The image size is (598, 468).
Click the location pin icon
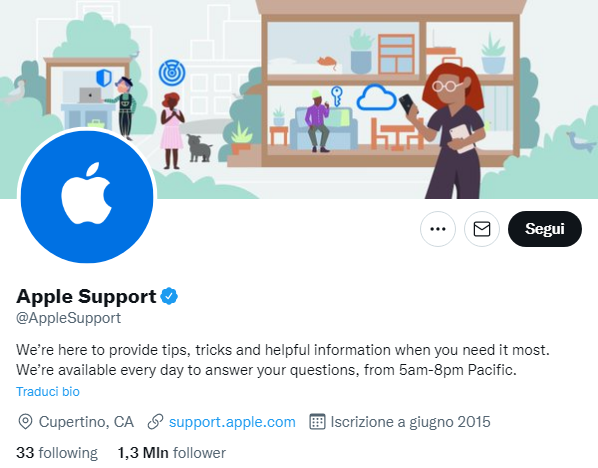coord(25,422)
